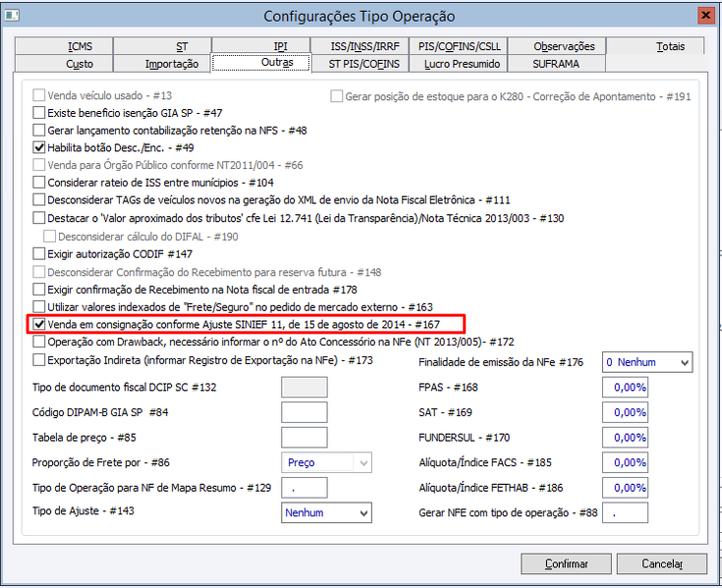The image size is (722, 588).
Task: Open Finalidade de emissão da NFe dropdown
Action: pos(647,362)
